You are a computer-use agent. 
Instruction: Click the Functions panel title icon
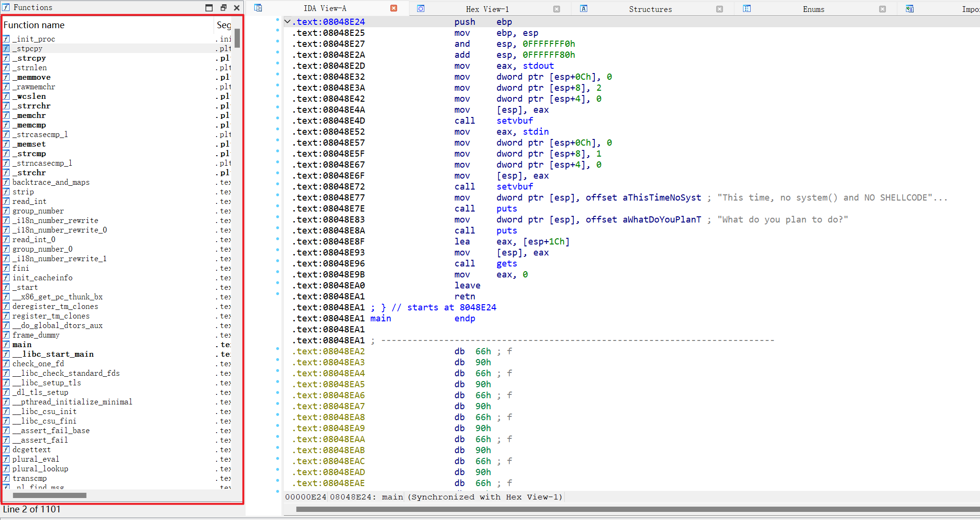[6, 7]
